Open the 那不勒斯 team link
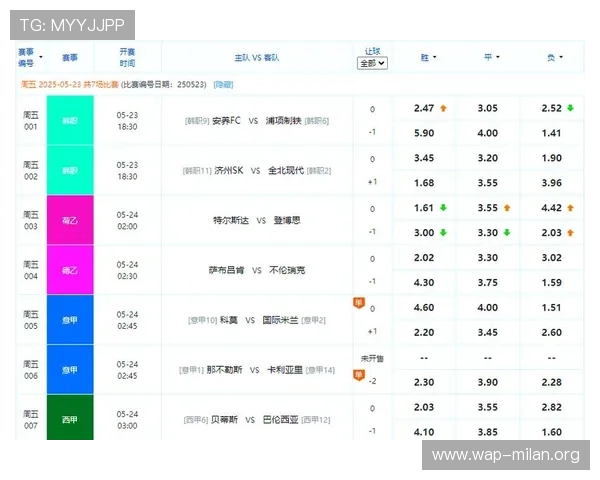Screen dimensions: 600x480 point(224,370)
